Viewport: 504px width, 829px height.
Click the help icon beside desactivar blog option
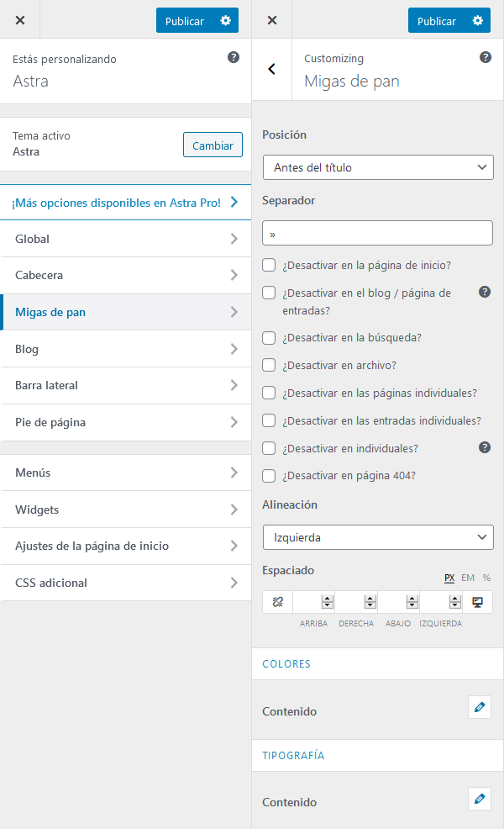[485, 292]
